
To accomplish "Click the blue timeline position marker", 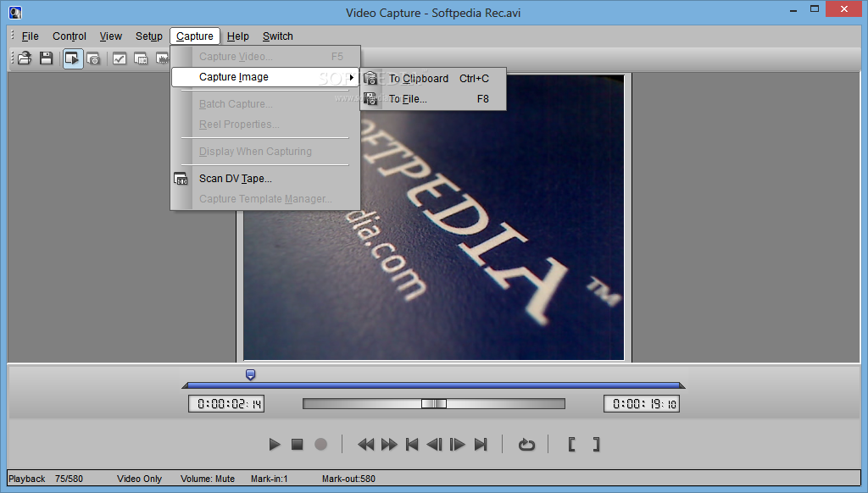I will [x=250, y=374].
